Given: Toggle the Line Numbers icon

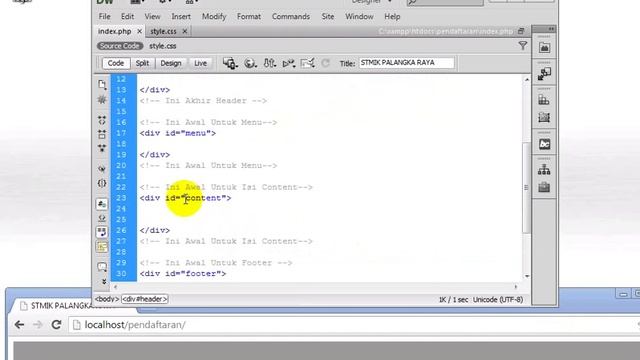Looking at the screenshot, I should coord(102,204).
